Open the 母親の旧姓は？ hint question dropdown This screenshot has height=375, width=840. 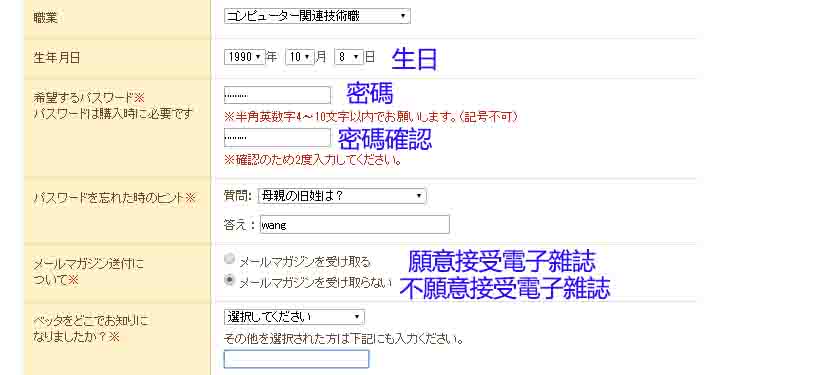pyautogui.click(x=342, y=196)
